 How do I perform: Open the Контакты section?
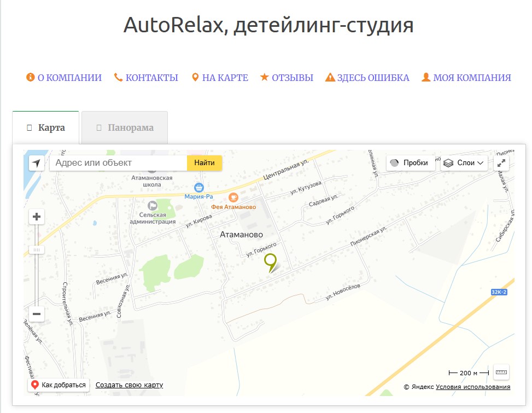coord(151,78)
